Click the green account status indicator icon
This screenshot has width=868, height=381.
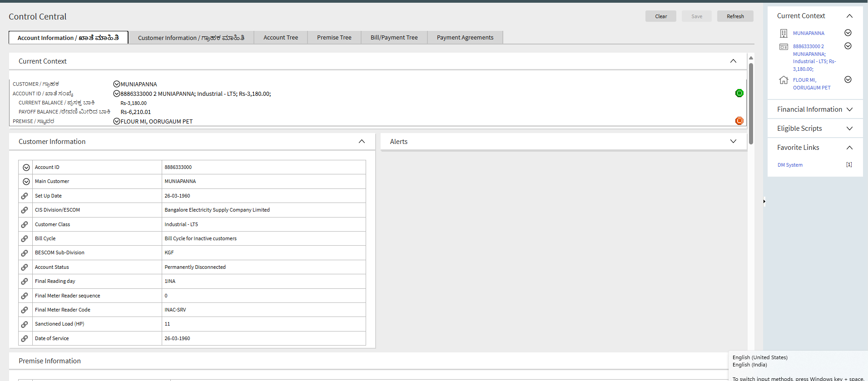coord(739,93)
